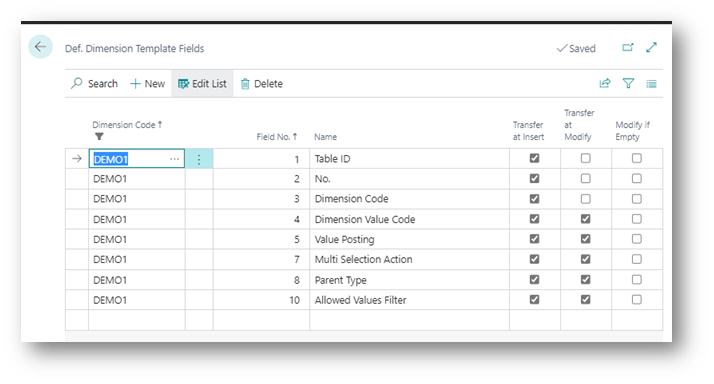This screenshot has width=714, height=384.
Task: Open the row options three-dot menu
Action: 199,159
